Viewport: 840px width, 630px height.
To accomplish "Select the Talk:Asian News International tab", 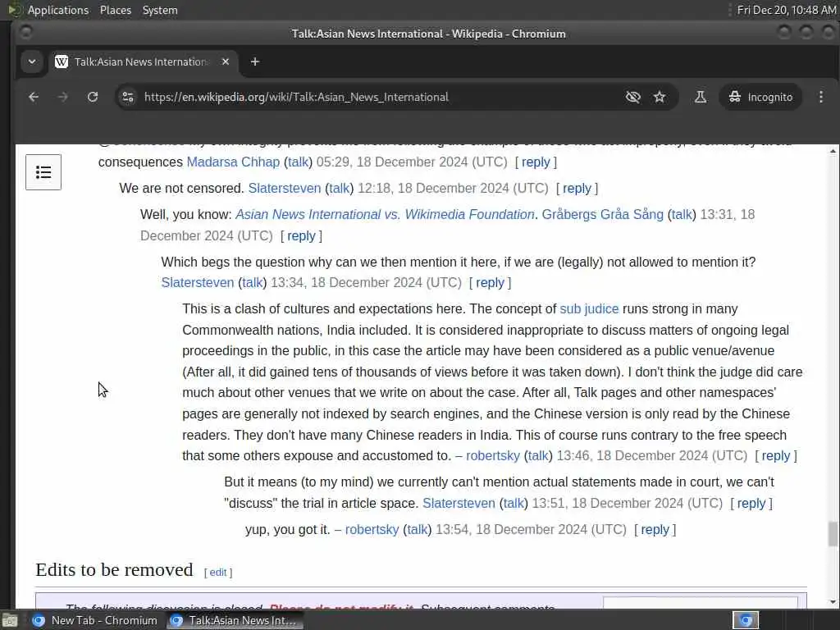I will click(143, 62).
